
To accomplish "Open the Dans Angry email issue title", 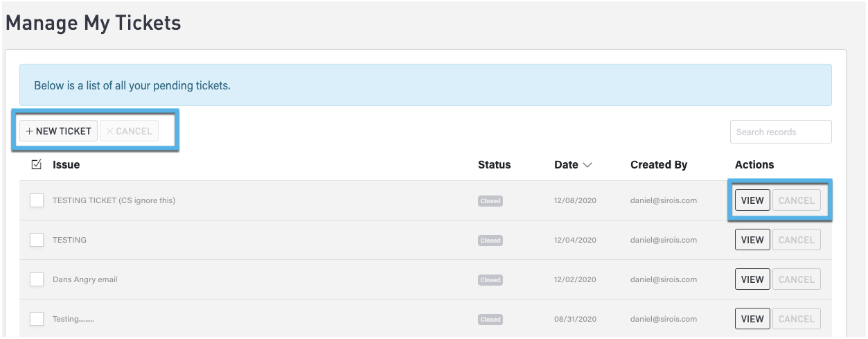I will [85, 279].
